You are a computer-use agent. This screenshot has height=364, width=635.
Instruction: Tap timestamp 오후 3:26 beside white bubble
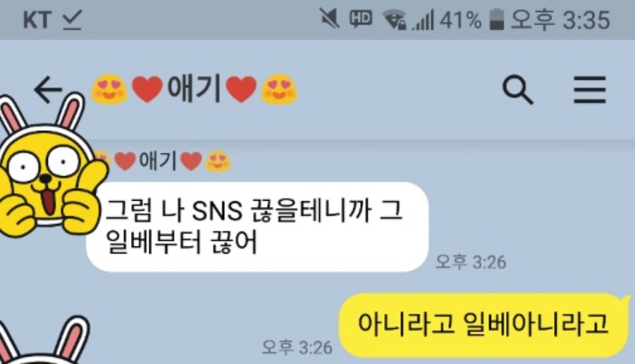coord(471,262)
